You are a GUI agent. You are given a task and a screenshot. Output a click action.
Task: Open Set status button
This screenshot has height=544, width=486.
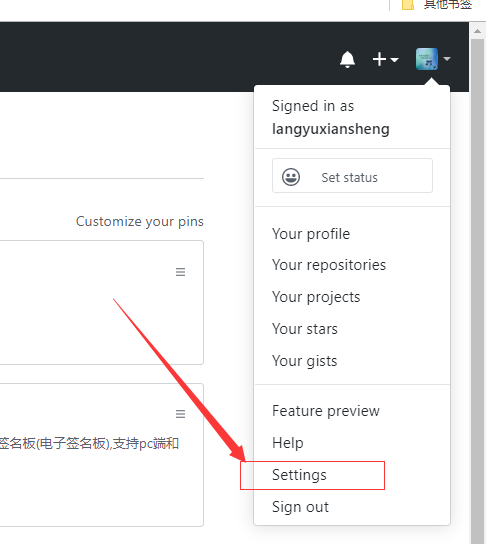coord(352,176)
